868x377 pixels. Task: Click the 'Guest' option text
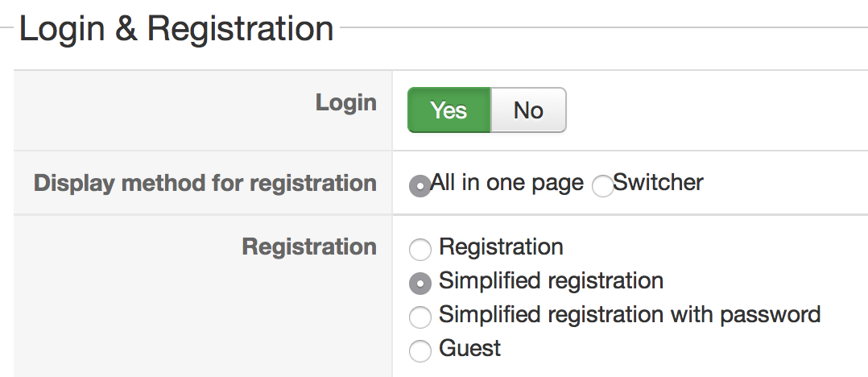469,348
